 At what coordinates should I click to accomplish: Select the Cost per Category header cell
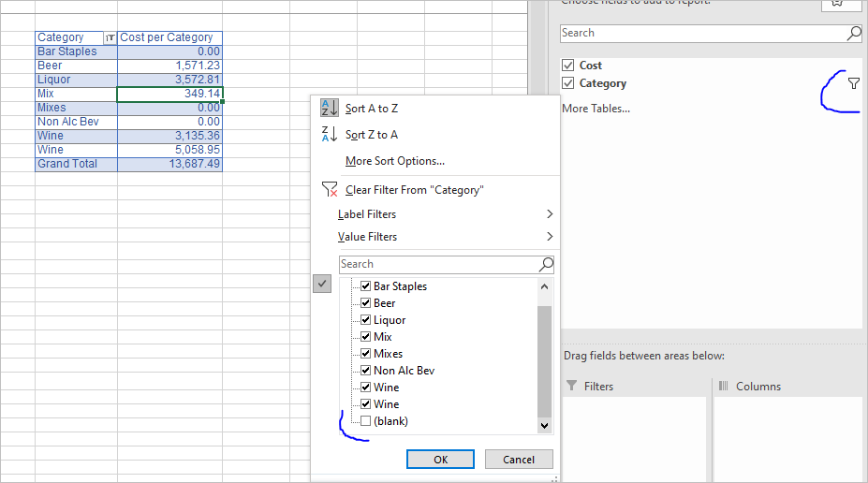point(169,37)
